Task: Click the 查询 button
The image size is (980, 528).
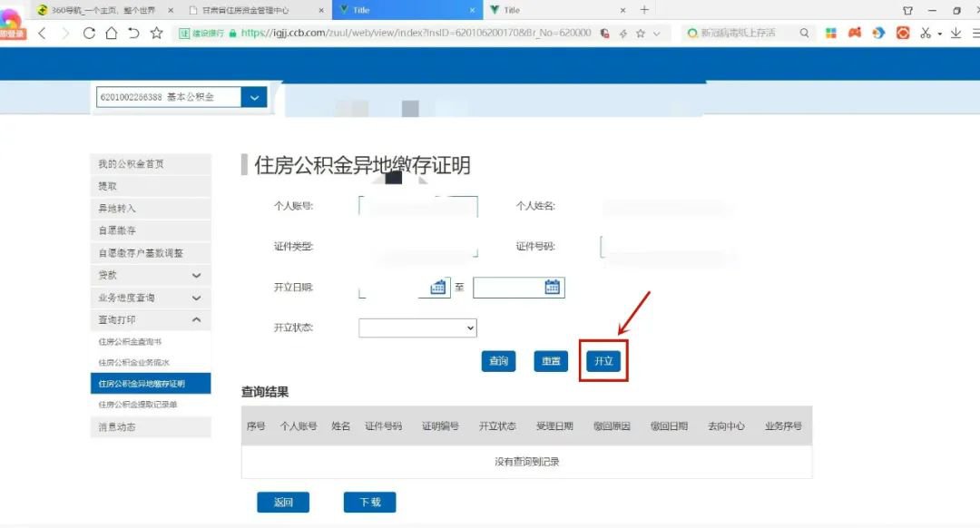Action: tap(498, 361)
